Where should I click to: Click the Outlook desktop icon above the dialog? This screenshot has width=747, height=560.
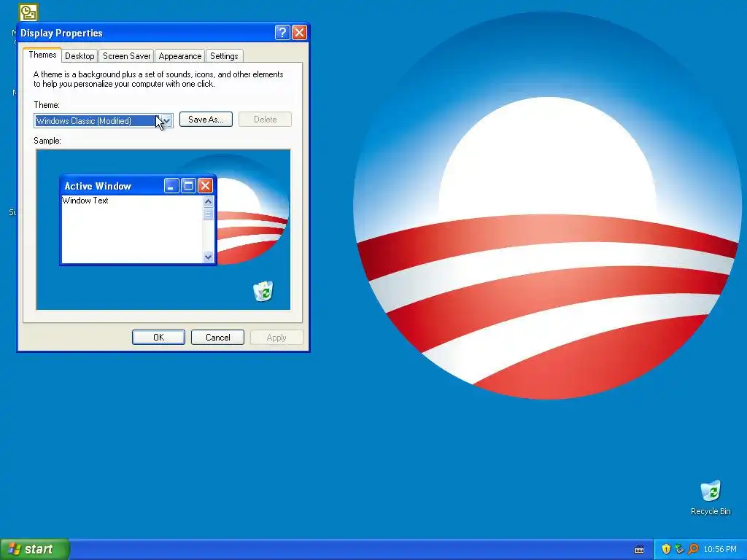click(28, 12)
